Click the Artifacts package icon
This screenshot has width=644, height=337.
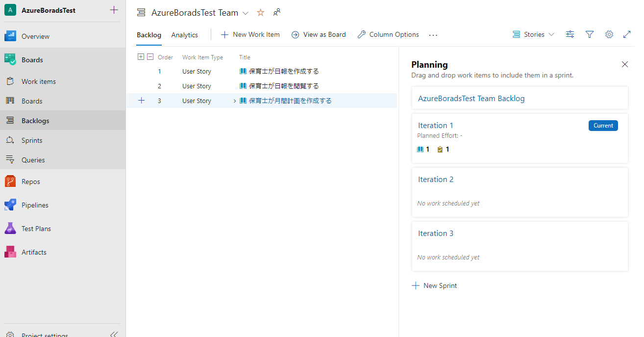(10, 252)
